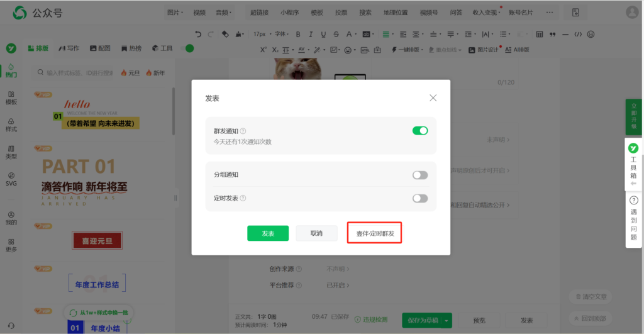Click the format painter brush icon
The width and height of the screenshot is (644, 334).
(x=238, y=35)
